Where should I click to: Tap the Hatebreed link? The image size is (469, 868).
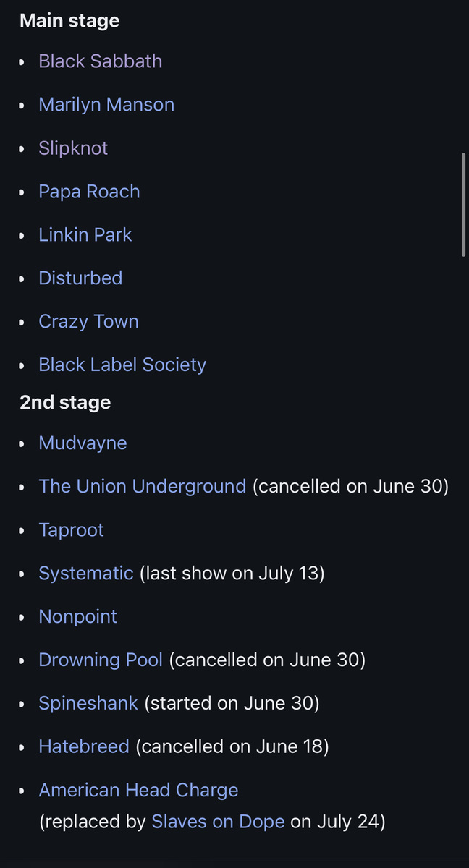point(84,747)
